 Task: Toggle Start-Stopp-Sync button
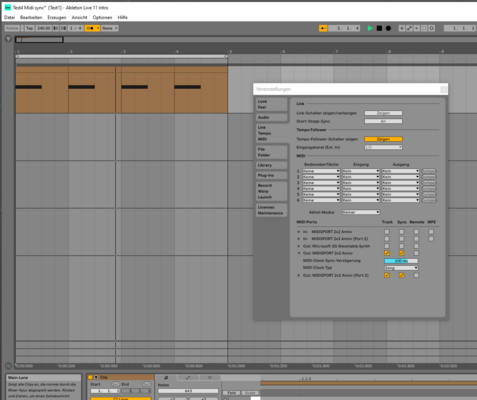pos(383,121)
